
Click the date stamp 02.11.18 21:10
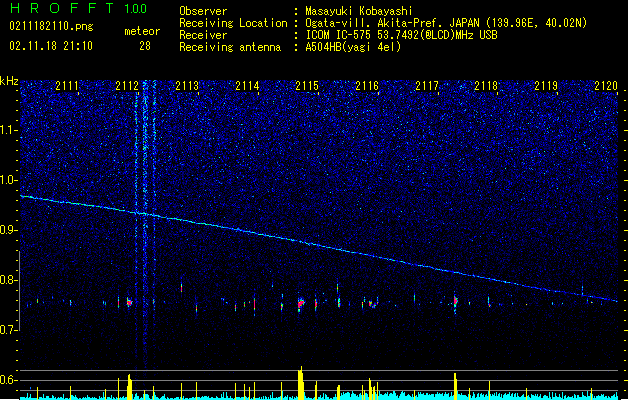point(51,46)
